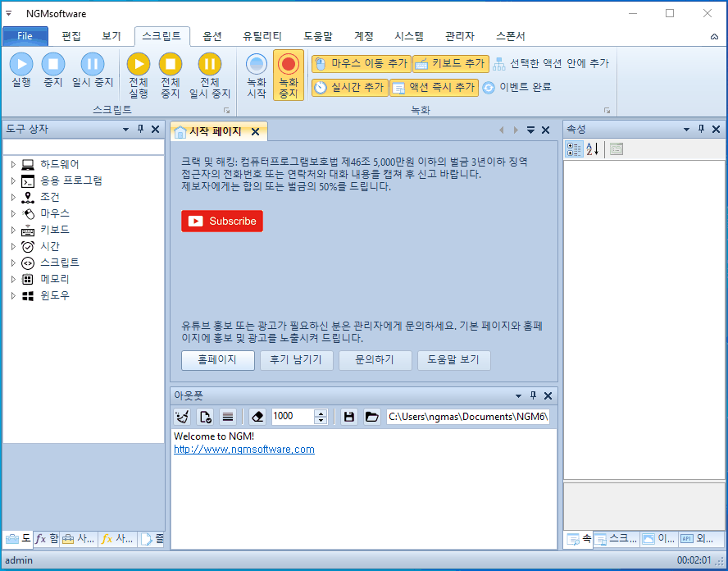Screen dimensions: 728x571
Task: Pause script using 일시 중지 button
Action: [x=93, y=71]
